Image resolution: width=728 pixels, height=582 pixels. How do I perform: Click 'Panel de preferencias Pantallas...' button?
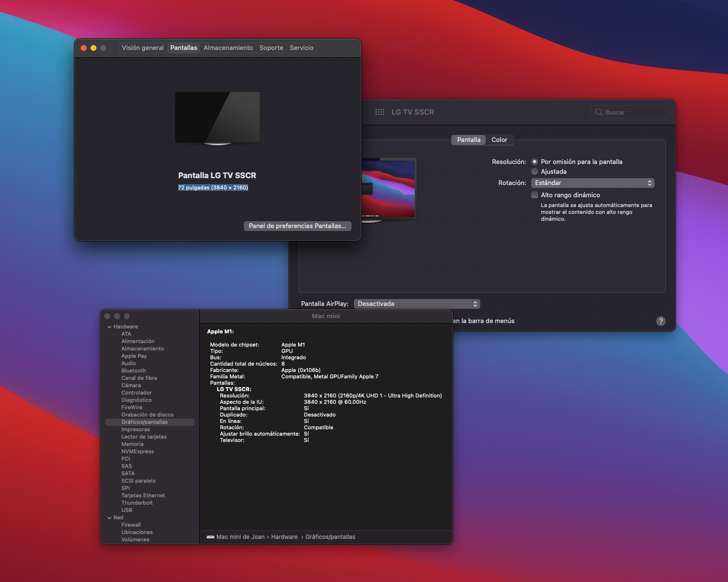298,226
